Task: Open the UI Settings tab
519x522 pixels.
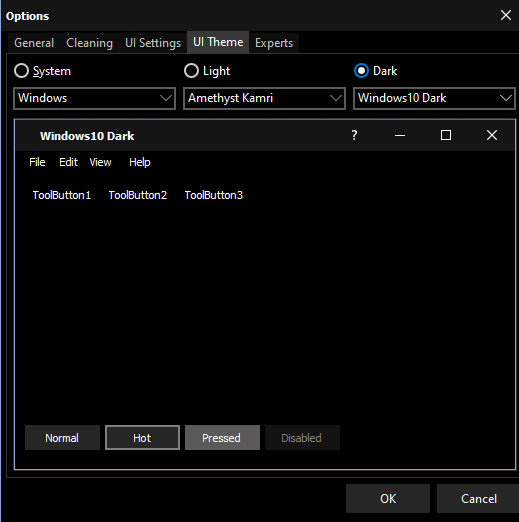Action: point(153,43)
